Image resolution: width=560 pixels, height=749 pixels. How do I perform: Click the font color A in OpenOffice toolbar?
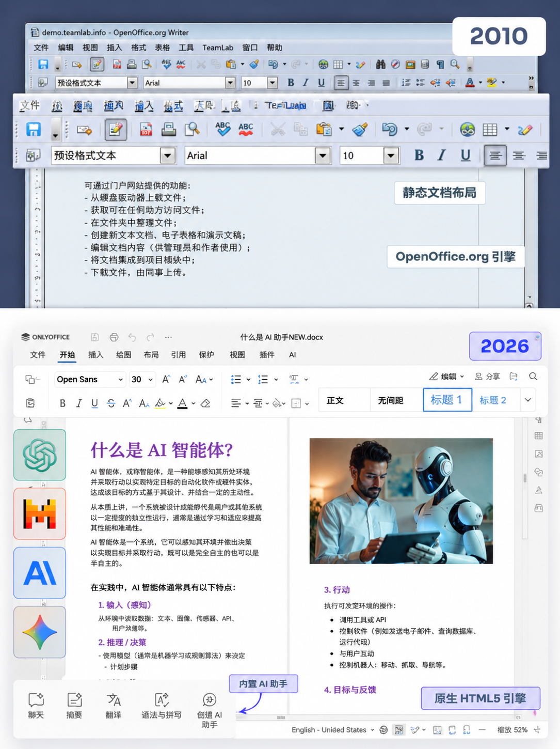pos(470,82)
